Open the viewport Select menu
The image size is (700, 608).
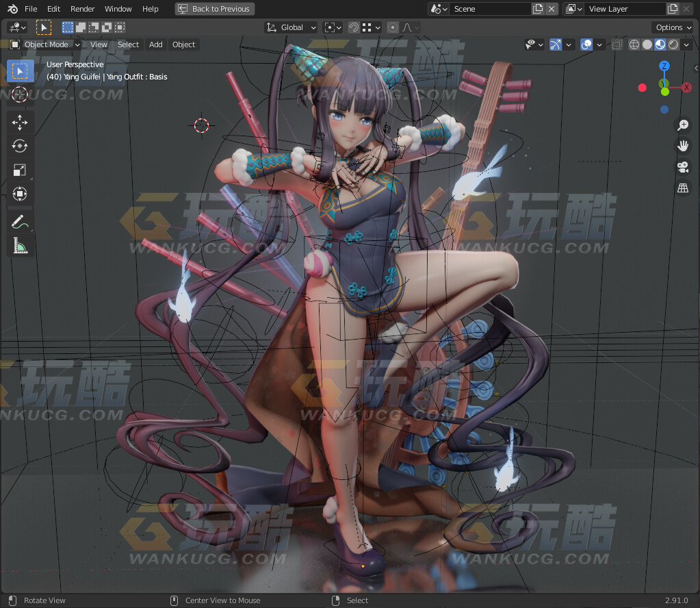[x=128, y=45]
